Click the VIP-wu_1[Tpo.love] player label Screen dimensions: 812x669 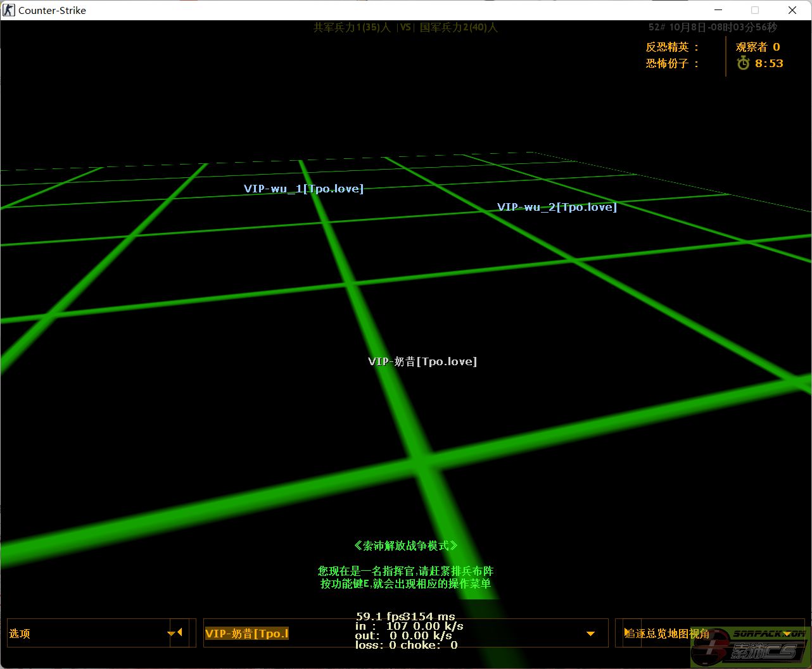(304, 189)
